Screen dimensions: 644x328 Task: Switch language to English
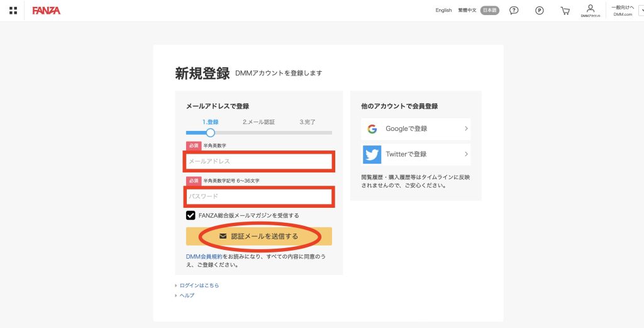point(443,11)
